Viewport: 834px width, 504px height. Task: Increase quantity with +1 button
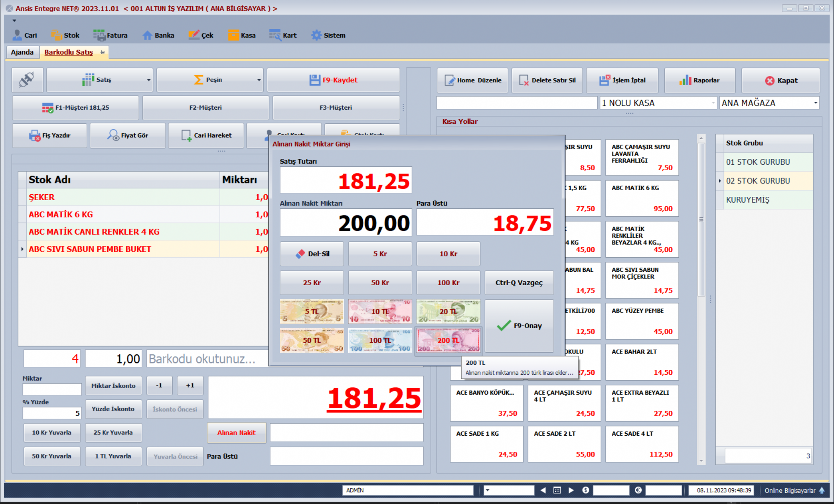190,386
